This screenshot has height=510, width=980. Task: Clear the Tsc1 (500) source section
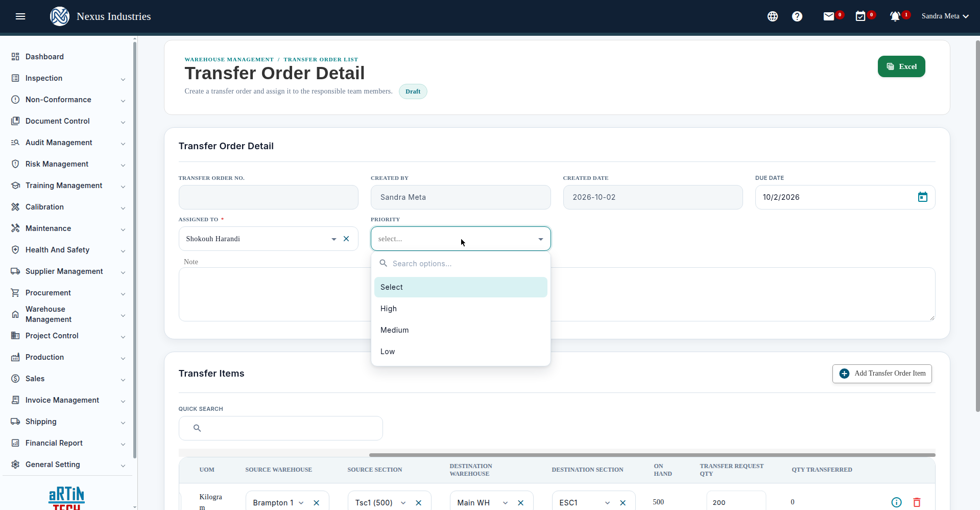[419, 503]
